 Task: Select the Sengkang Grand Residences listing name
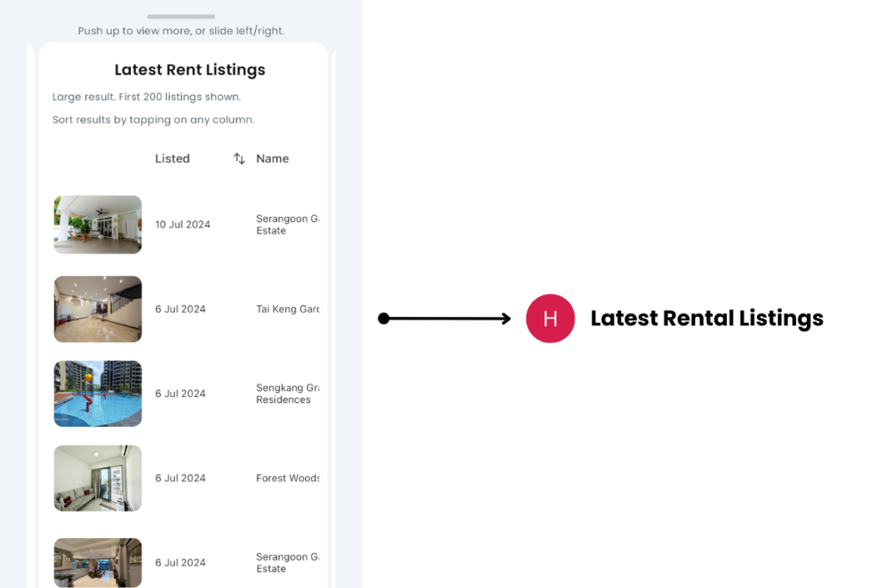(286, 393)
